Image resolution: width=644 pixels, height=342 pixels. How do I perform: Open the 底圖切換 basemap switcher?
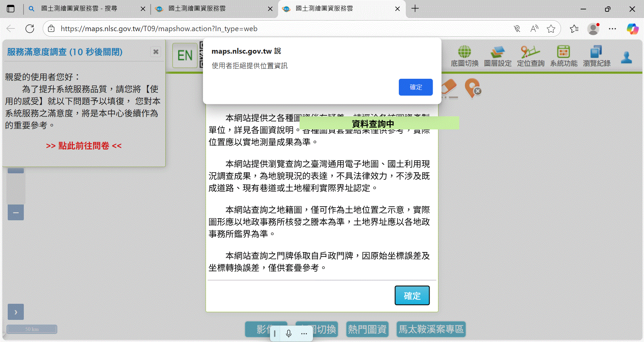[x=464, y=56]
